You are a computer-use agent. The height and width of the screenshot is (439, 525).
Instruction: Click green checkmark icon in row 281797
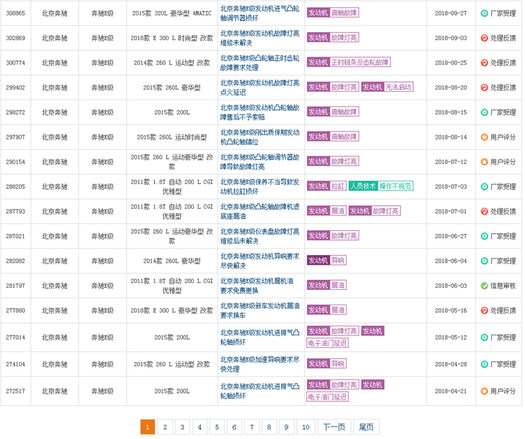[x=484, y=286]
